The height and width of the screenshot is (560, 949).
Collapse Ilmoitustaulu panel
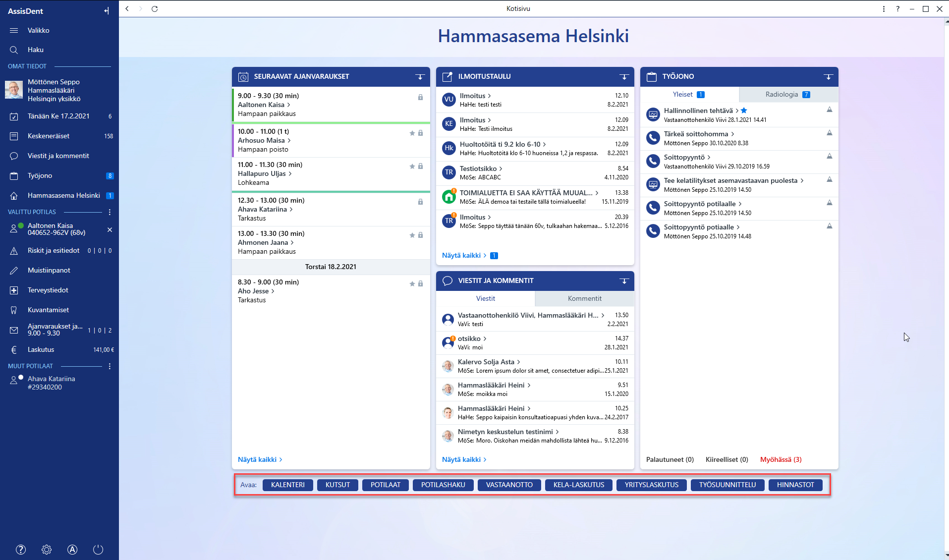click(624, 76)
